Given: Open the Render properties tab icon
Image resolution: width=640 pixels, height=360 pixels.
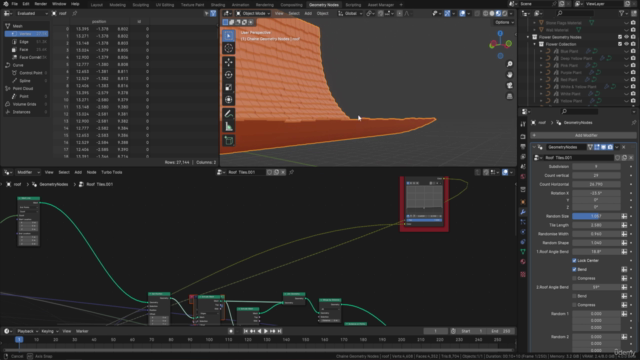Looking at the screenshot, I should tap(523, 137).
